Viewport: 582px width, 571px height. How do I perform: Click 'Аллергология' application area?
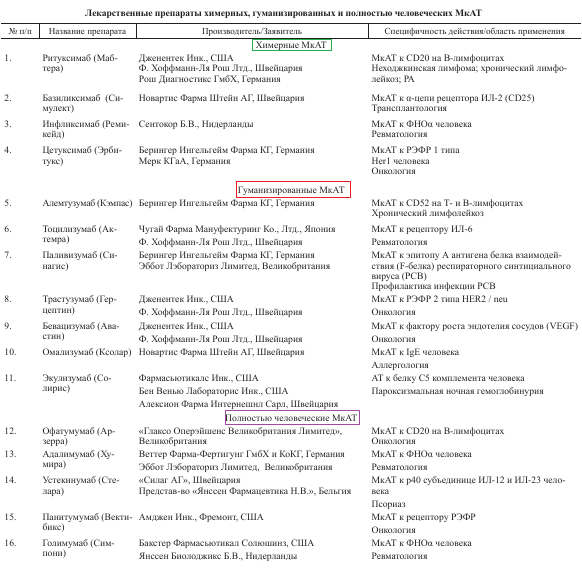point(400,365)
